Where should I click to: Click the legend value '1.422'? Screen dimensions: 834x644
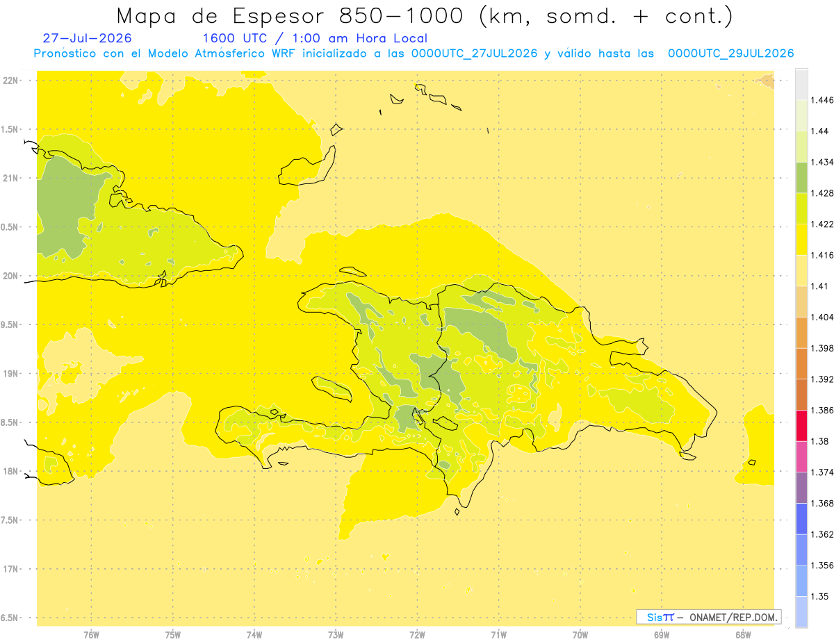point(823,224)
